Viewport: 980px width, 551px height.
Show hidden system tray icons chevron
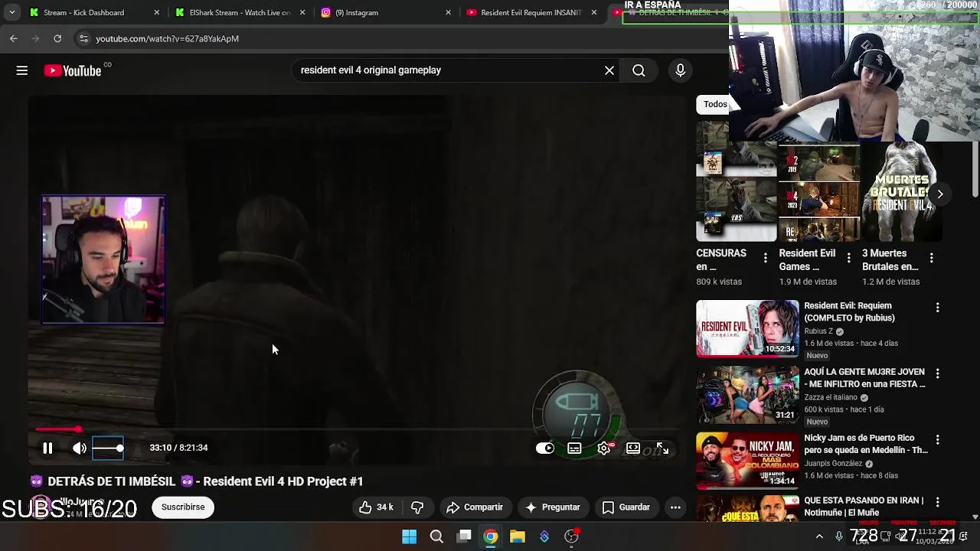819,536
